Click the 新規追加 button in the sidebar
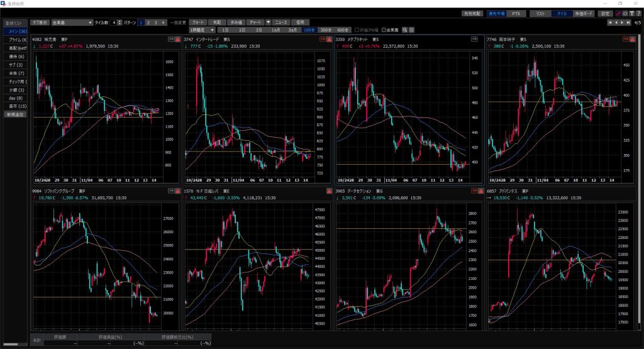The width and height of the screenshot is (644, 349). point(14,114)
